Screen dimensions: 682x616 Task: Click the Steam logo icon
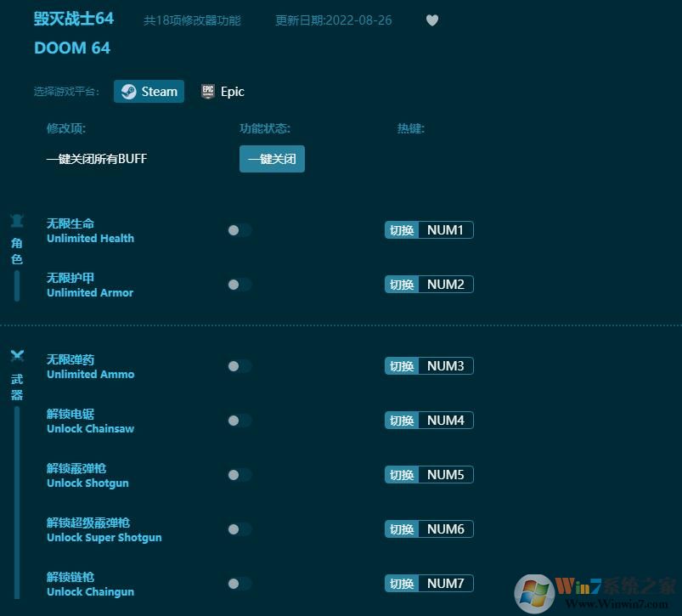129,91
